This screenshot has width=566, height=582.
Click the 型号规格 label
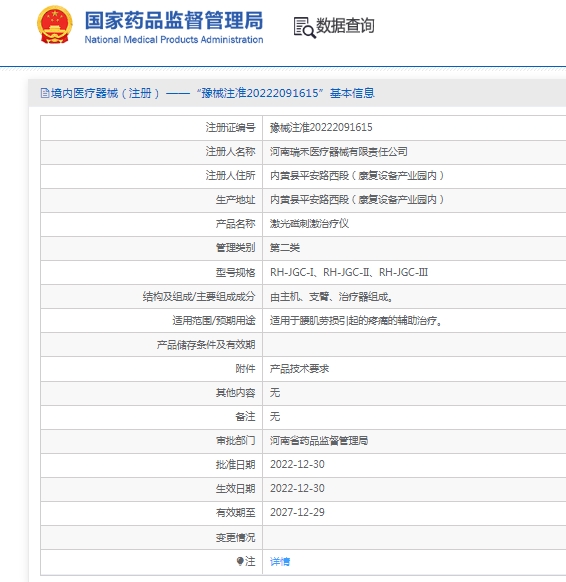pos(235,272)
